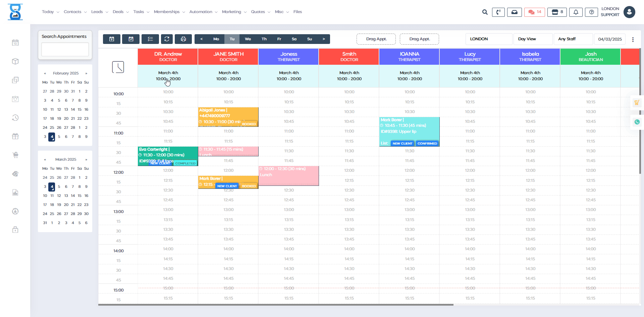Select March 18 in the mini calendar

[x=52, y=205]
